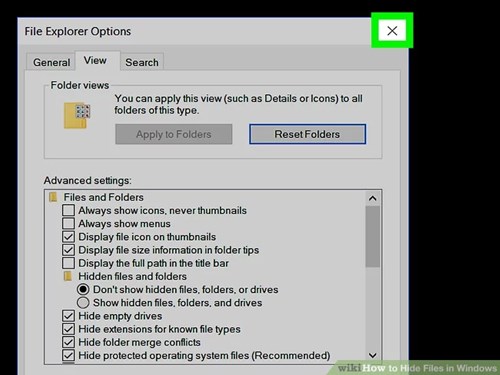The image size is (500, 375).
Task: Toggle Hide extensions for known file types
Action: 68,329
